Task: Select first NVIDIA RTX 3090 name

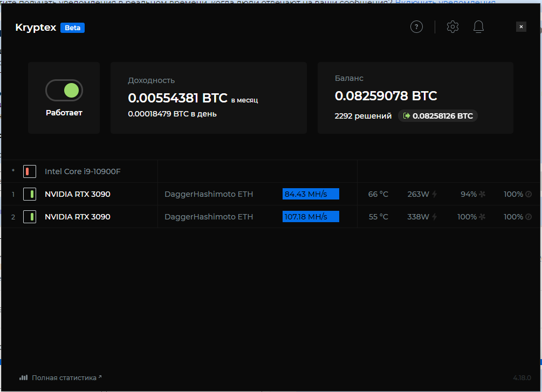Action: click(x=78, y=194)
